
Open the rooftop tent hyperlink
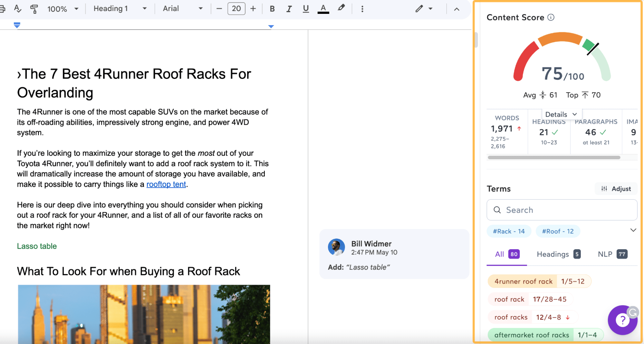point(166,184)
